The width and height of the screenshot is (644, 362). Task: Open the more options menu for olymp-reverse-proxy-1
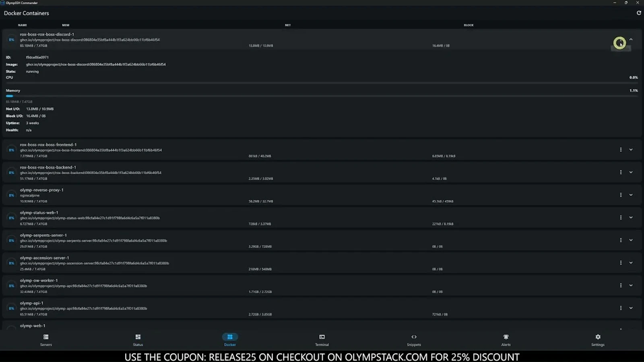pyautogui.click(x=621, y=195)
